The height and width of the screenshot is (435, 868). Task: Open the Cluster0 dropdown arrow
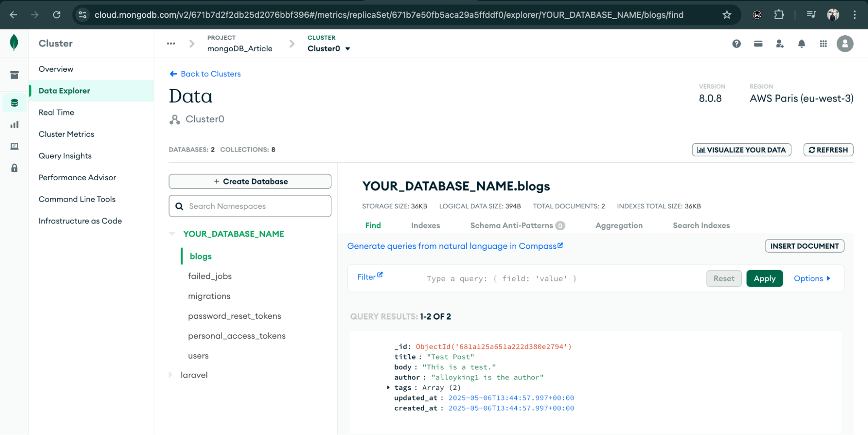[348, 49]
